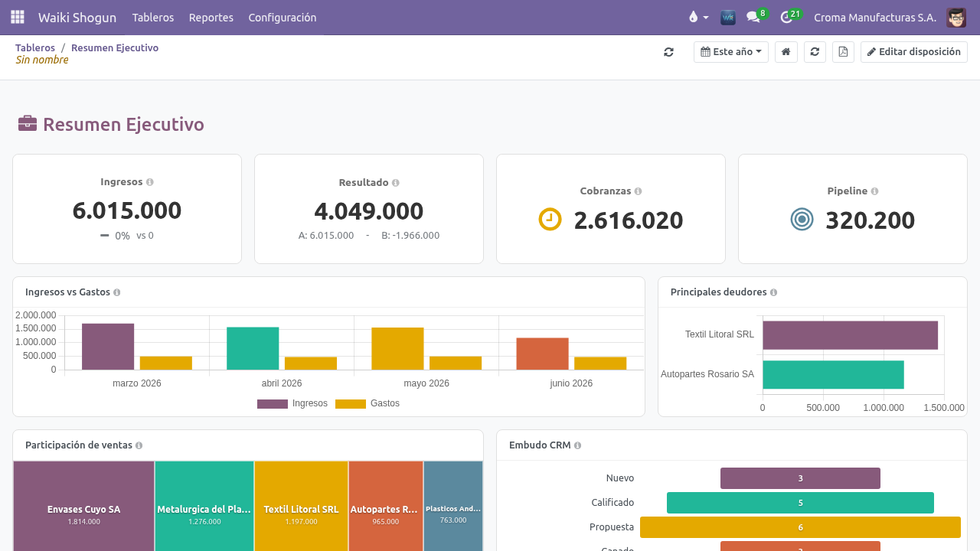The width and height of the screenshot is (980, 551).
Task: Click the home icon button
Action: (786, 52)
